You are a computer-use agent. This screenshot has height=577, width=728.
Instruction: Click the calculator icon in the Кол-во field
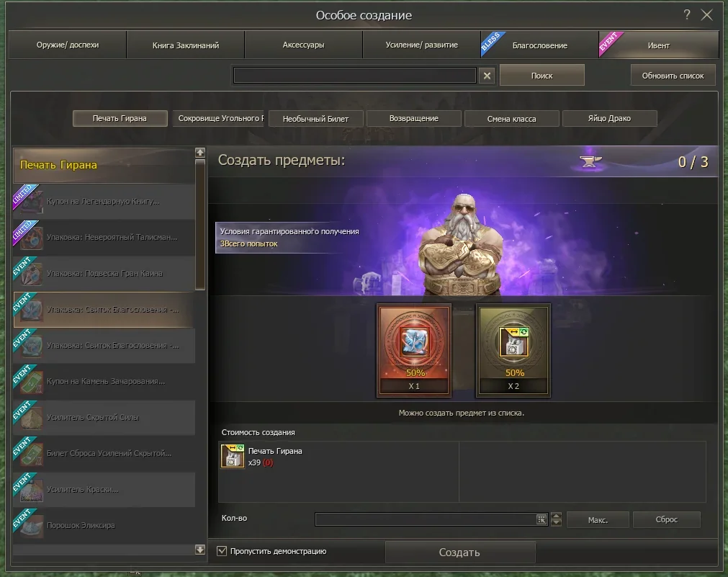coord(541,519)
